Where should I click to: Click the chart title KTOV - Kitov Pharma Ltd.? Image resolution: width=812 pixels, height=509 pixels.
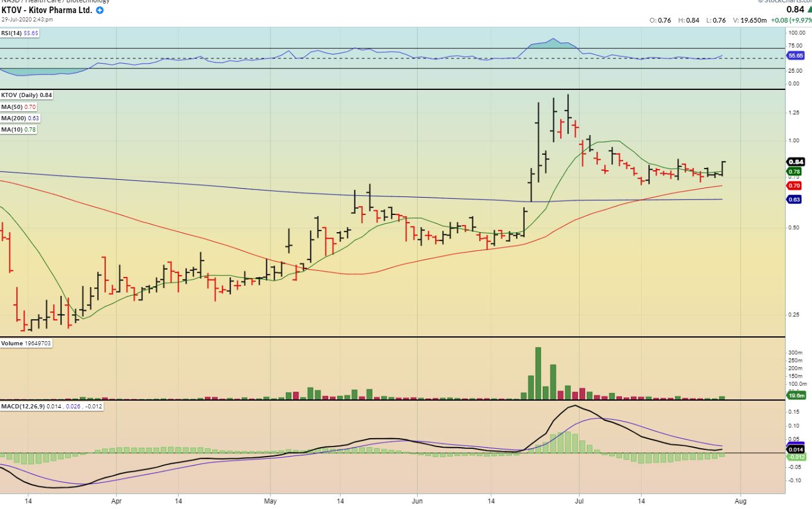click(x=47, y=11)
